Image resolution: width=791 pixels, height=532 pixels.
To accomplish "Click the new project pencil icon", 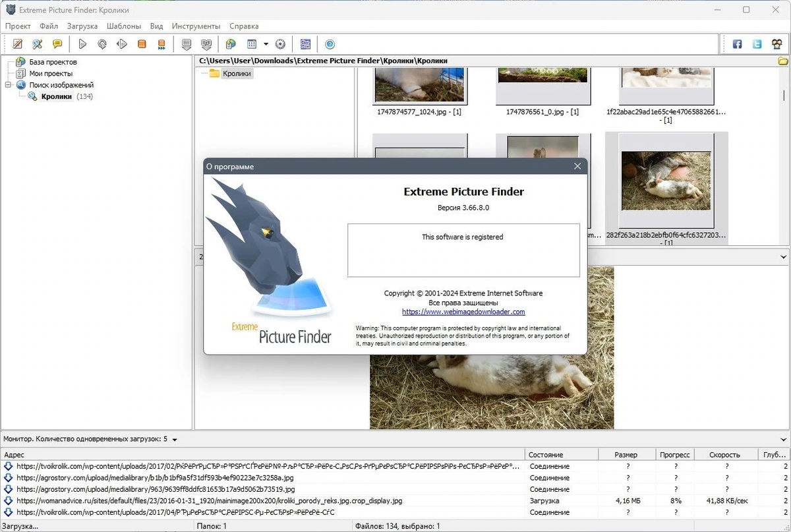I will 18,44.
